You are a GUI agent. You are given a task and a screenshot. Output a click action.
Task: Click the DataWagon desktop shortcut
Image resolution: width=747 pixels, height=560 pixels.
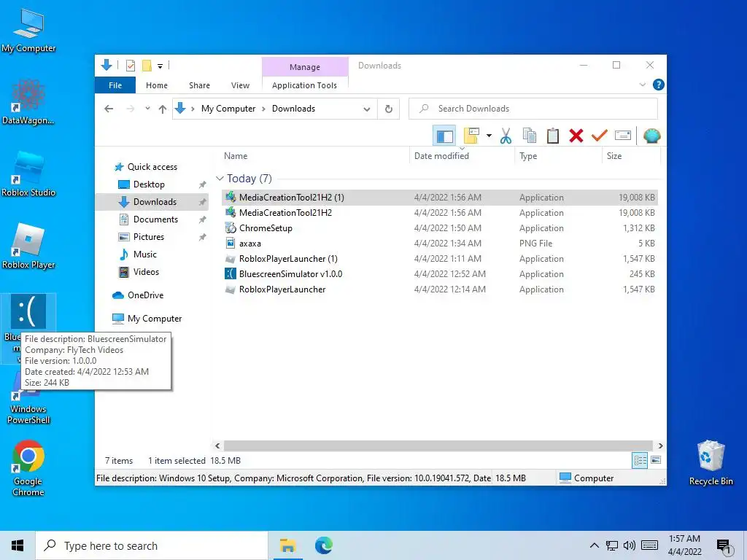(x=28, y=101)
